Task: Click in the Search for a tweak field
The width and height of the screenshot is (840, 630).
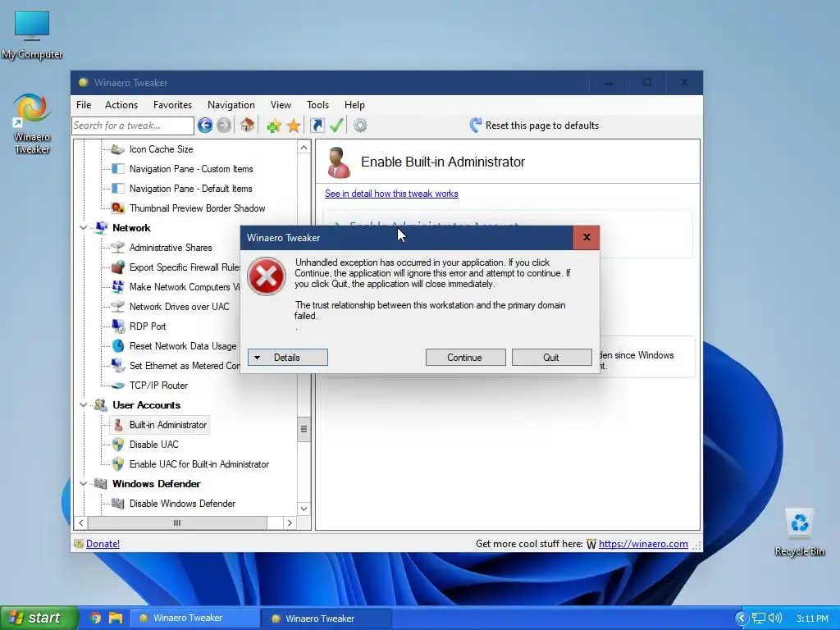Action: tap(132, 126)
